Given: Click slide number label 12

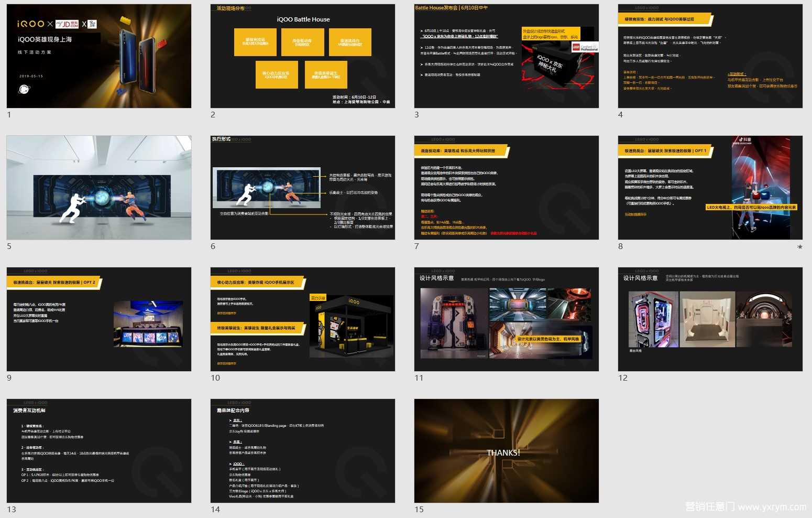Looking at the screenshot, I should (623, 378).
